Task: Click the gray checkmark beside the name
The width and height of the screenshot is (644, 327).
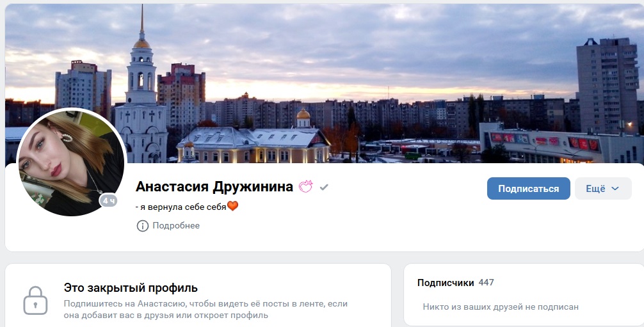Action: click(324, 187)
